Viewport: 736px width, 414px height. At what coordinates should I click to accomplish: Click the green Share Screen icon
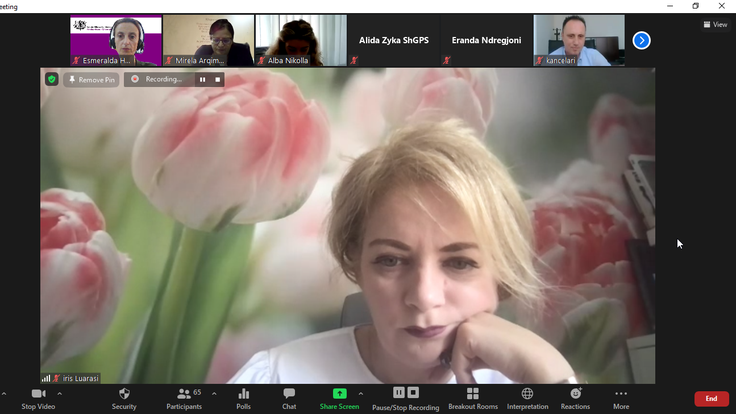pyautogui.click(x=339, y=394)
